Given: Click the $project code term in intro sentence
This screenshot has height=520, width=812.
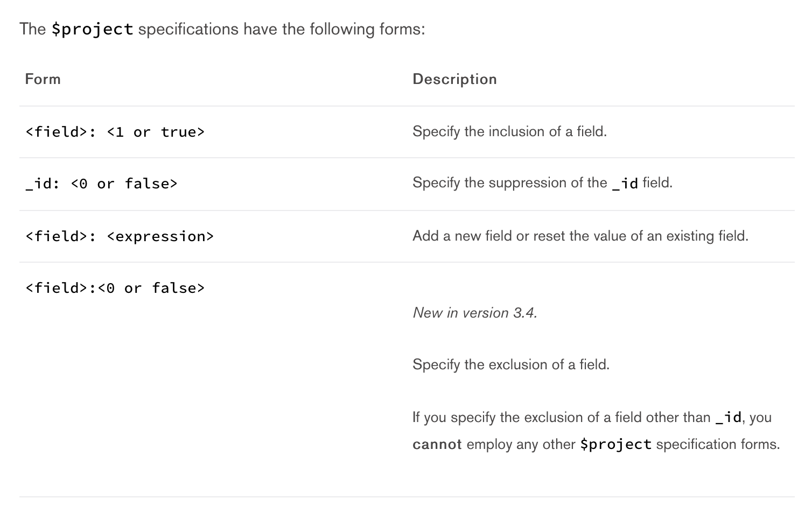Looking at the screenshot, I should [93, 29].
